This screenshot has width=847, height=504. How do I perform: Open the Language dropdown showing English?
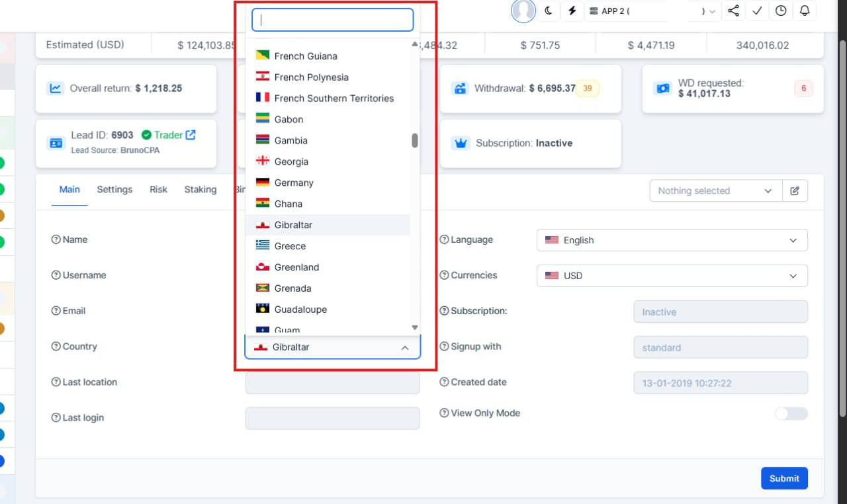672,240
